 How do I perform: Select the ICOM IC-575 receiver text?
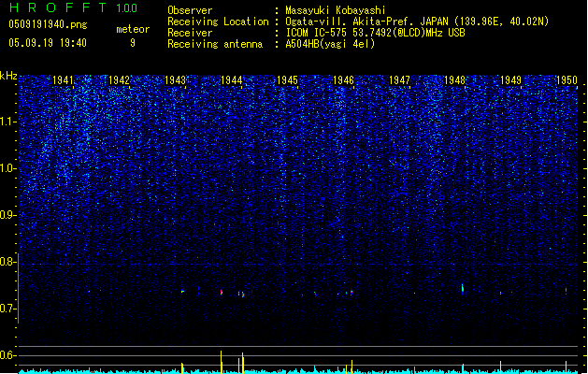click(x=375, y=33)
